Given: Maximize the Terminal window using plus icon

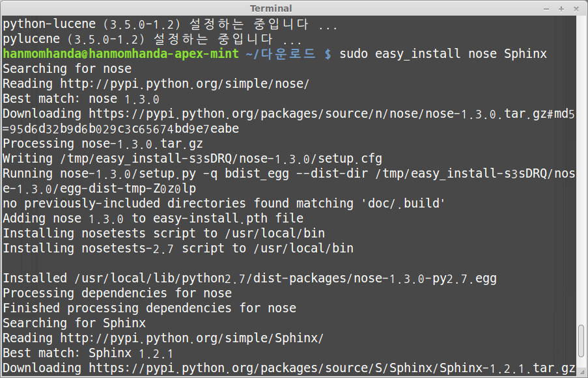Looking at the screenshot, I should (x=561, y=8).
